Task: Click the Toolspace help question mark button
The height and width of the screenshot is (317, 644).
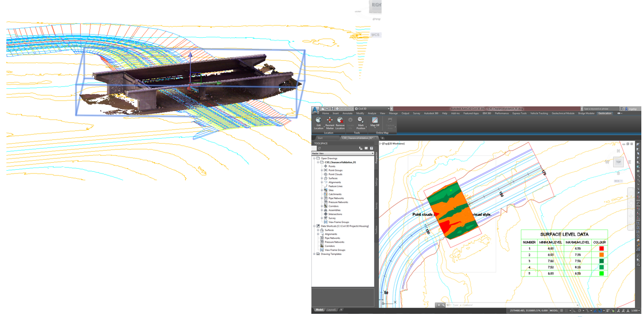Action: (x=372, y=147)
